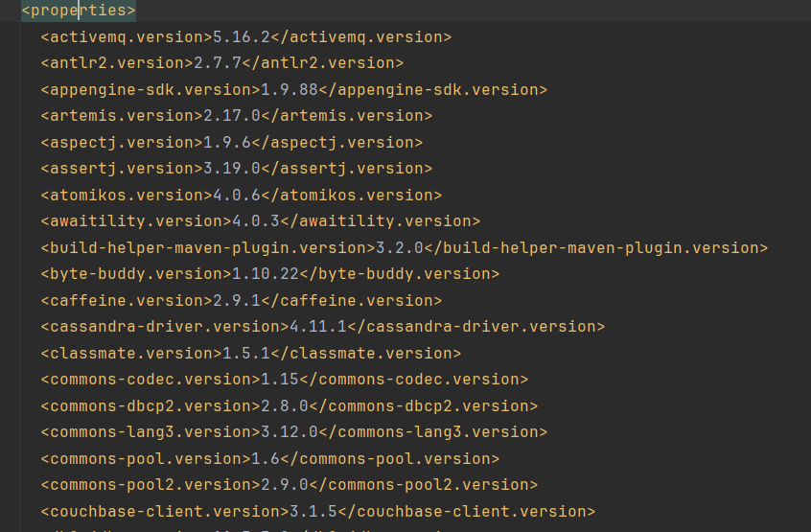Click the commons-codec.version value 1.15
Viewport: 811px width, 532px height.
pos(280,380)
